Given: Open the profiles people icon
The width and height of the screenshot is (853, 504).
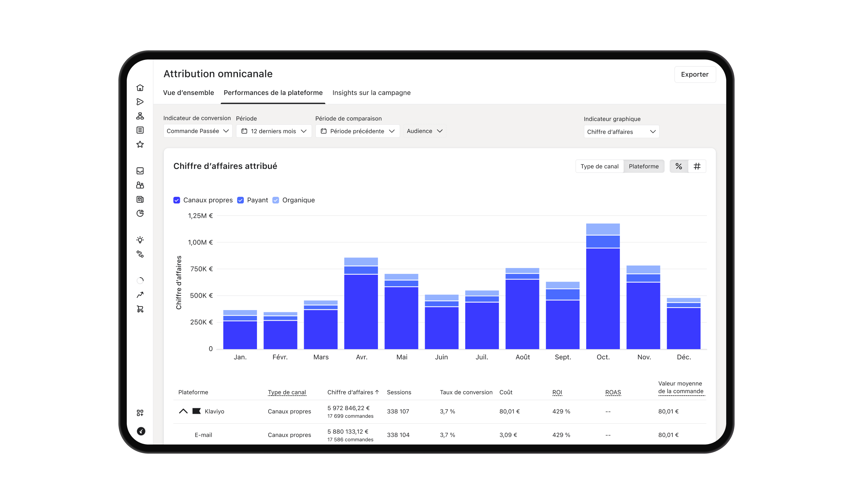Looking at the screenshot, I should click(140, 185).
